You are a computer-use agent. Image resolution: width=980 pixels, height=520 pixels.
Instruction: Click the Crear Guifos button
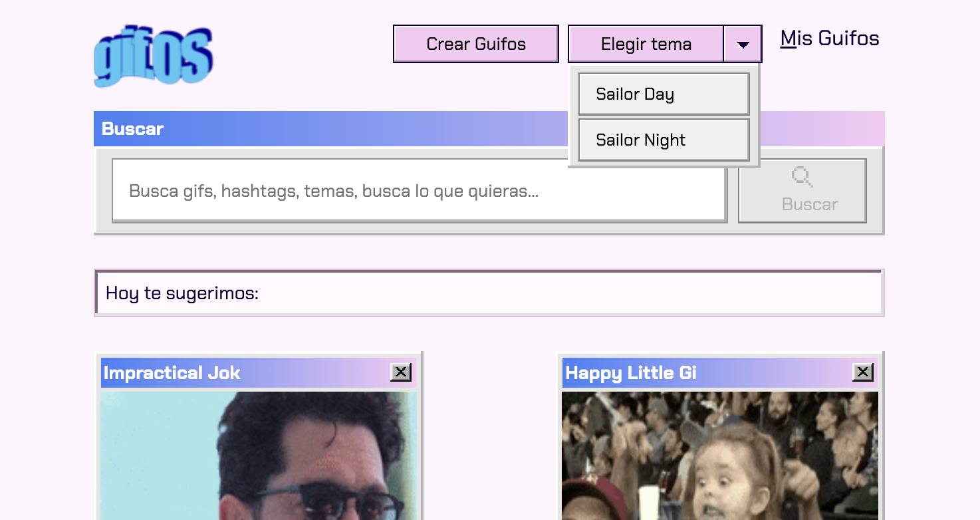475,43
